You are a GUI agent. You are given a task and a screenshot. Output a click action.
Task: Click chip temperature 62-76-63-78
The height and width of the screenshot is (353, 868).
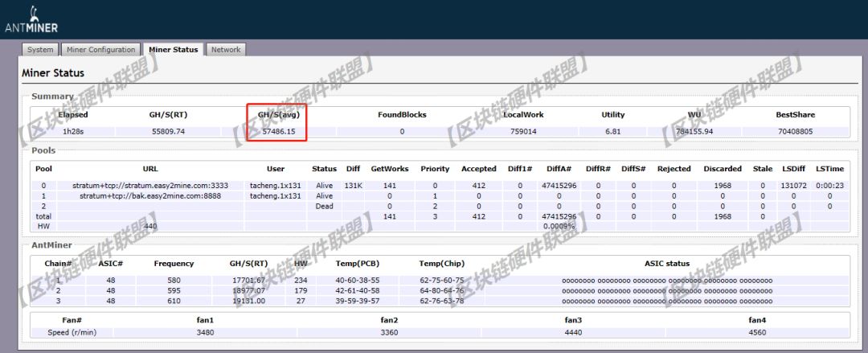[x=442, y=301]
